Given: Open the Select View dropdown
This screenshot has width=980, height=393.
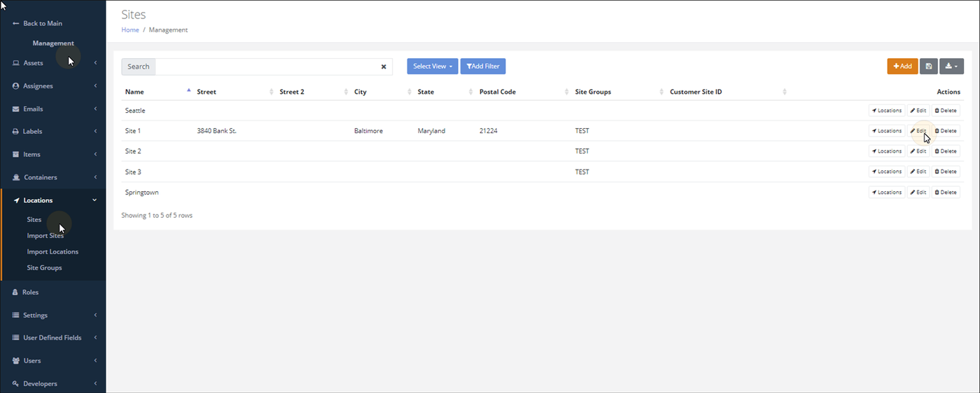Looking at the screenshot, I should pyautogui.click(x=433, y=66).
